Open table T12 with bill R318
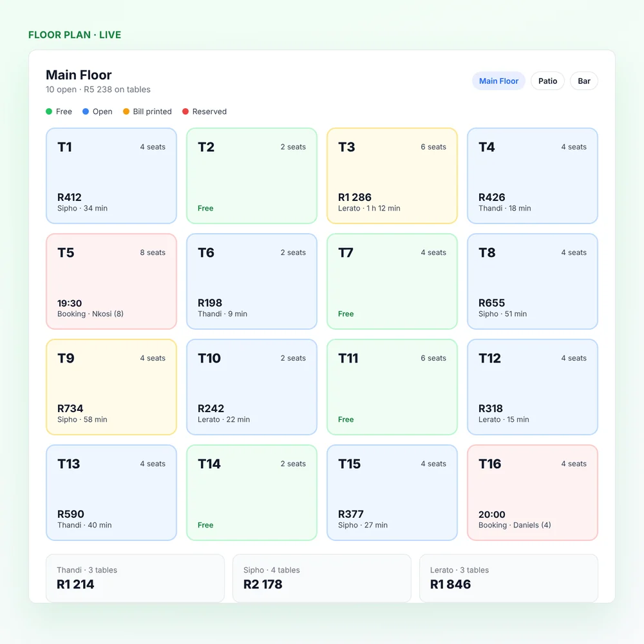The width and height of the screenshot is (644, 644). 533,387
